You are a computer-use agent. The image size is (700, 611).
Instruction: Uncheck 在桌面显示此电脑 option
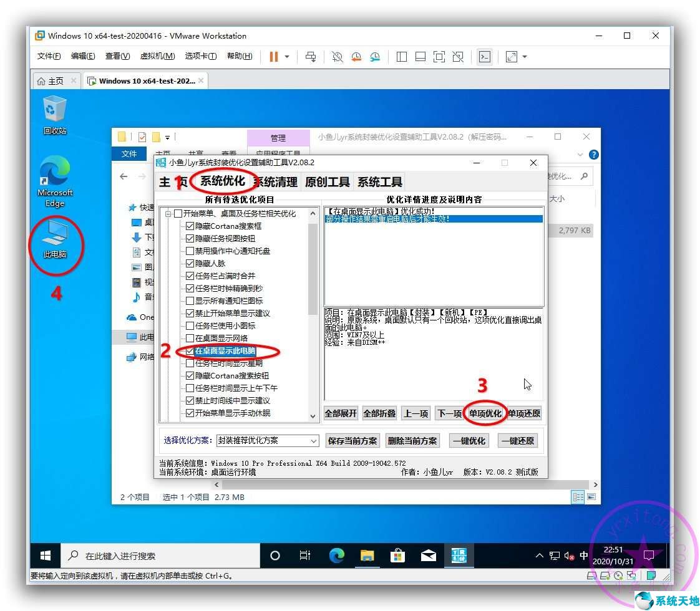(x=191, y=351)
